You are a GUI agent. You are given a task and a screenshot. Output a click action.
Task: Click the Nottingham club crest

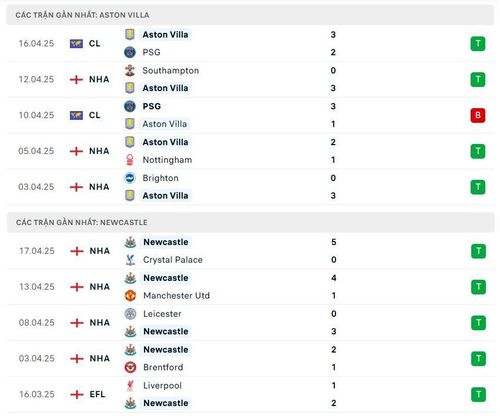tap(130, 160)
